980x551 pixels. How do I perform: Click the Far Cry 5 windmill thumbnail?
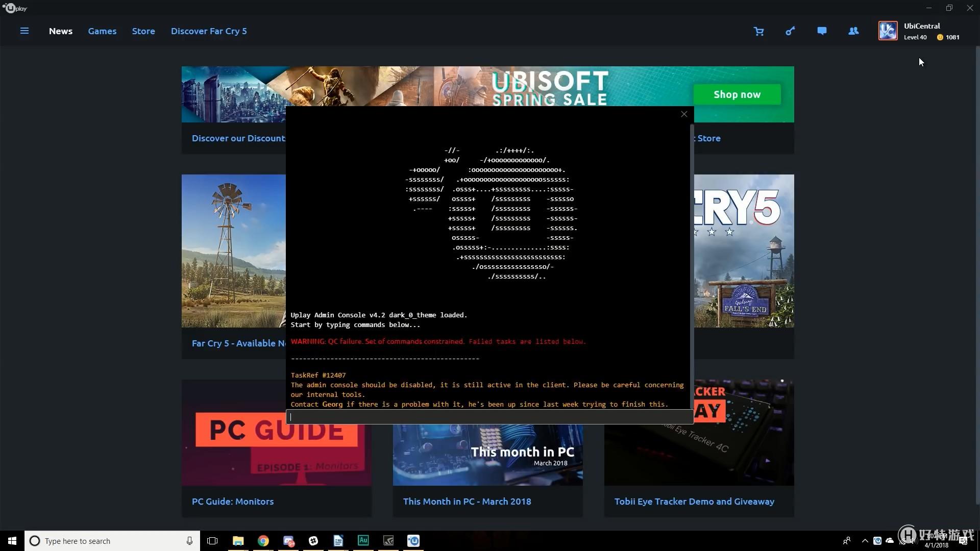[x=234, y=251]
